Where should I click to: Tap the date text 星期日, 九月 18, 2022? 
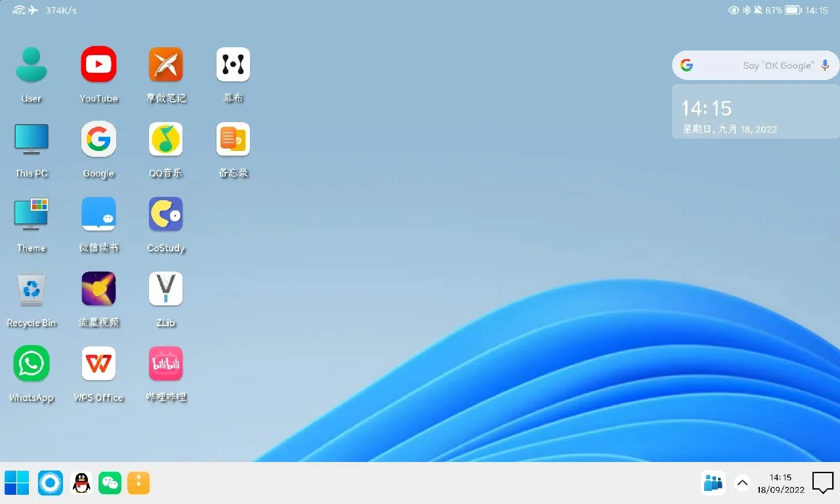coord(730,129)
